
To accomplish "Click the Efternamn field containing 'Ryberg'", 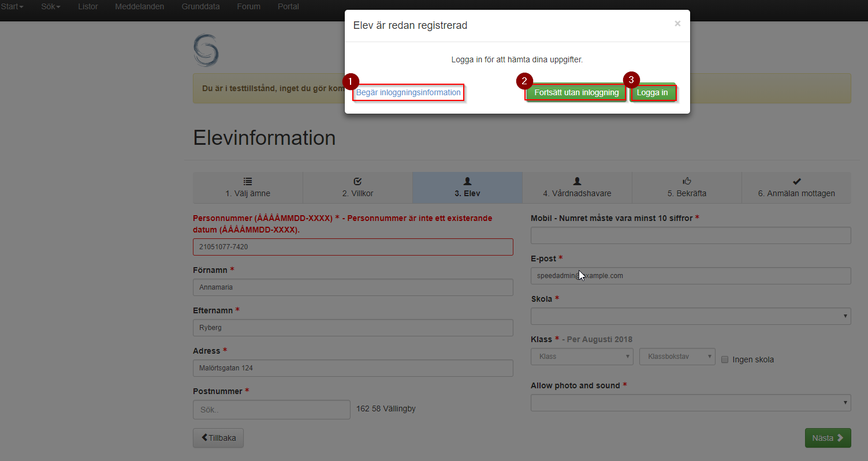I will pos(353,328).
